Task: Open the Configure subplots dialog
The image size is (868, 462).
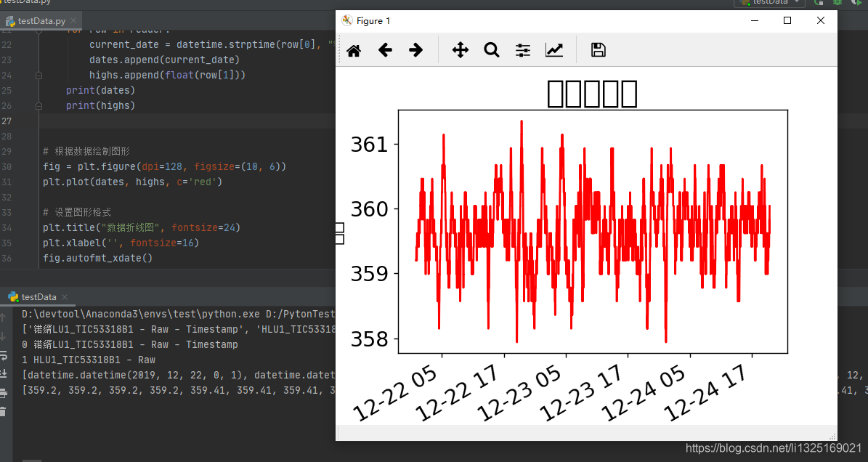Action: 522,50
